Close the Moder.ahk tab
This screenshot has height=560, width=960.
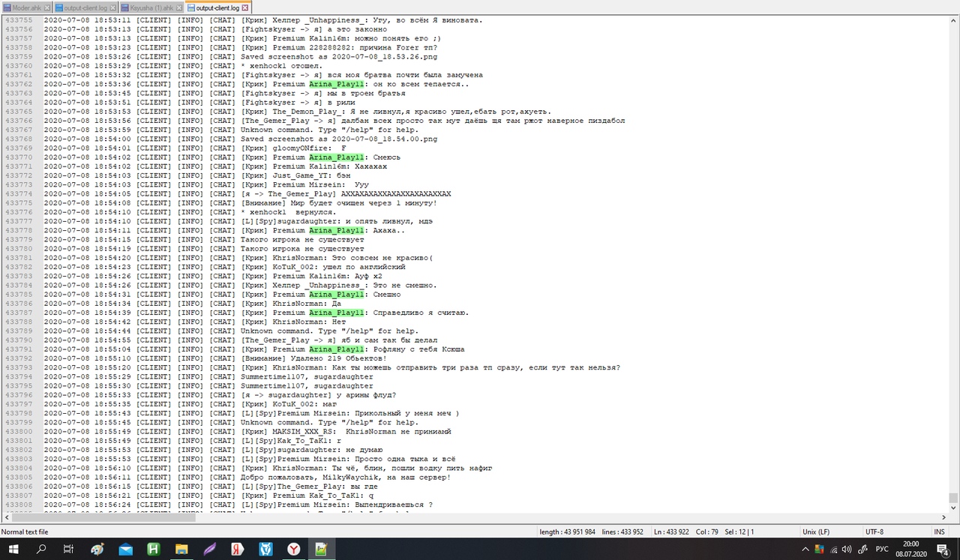pyautogui.click(x=49, y=7)
